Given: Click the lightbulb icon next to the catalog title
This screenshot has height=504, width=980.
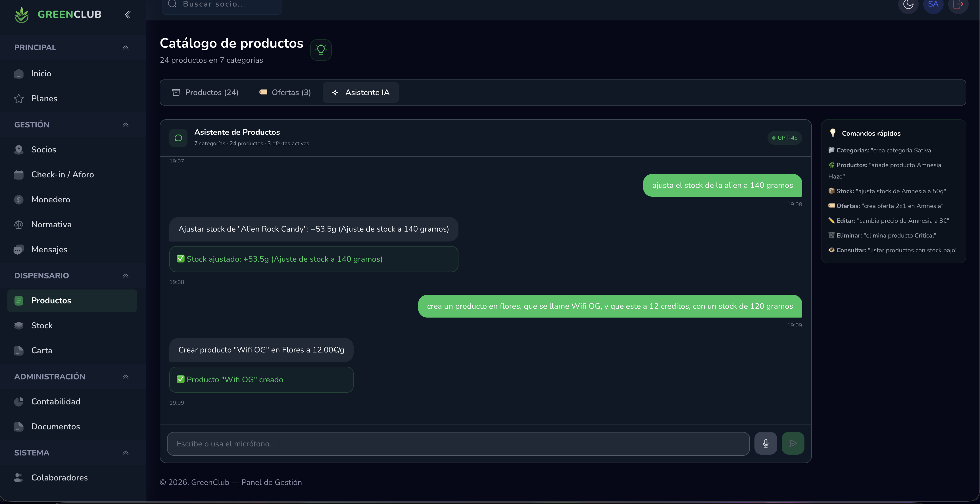Looking at the screenshot, I should [321, 49].
